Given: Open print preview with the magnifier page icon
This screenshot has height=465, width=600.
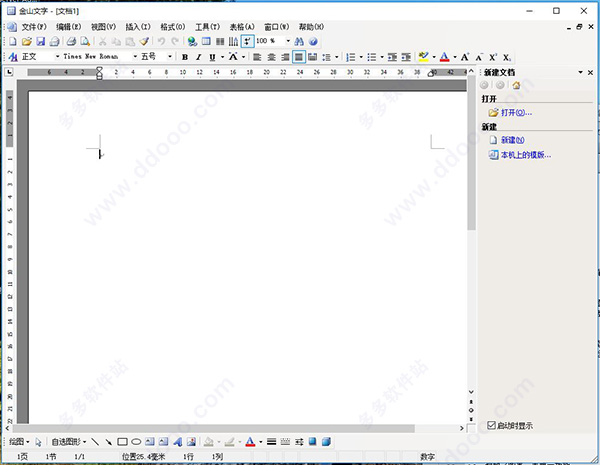Looking at the screenshot, I should tap(85, 41).
